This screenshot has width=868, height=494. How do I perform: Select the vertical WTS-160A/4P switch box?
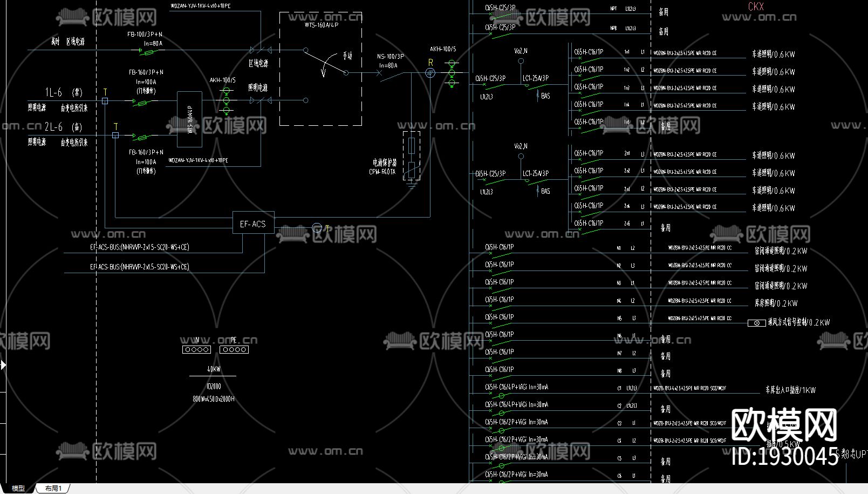[x=190, y=119]
